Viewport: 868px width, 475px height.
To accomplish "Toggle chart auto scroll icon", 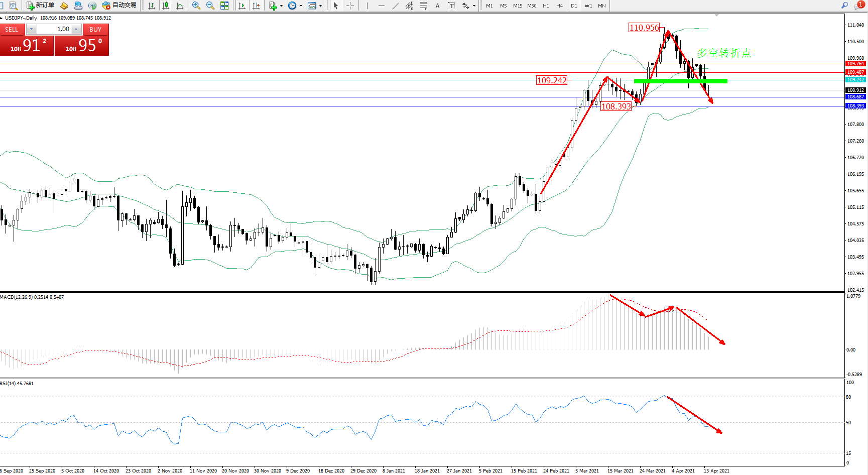I will click(x=242, y=6).
